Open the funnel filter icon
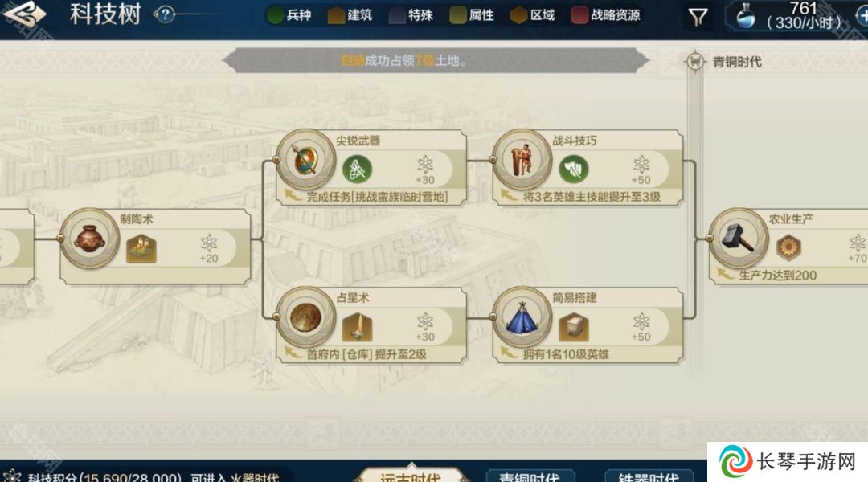This screenshot has width=868, height=482. pyautogui.click(x=698, y=17)
